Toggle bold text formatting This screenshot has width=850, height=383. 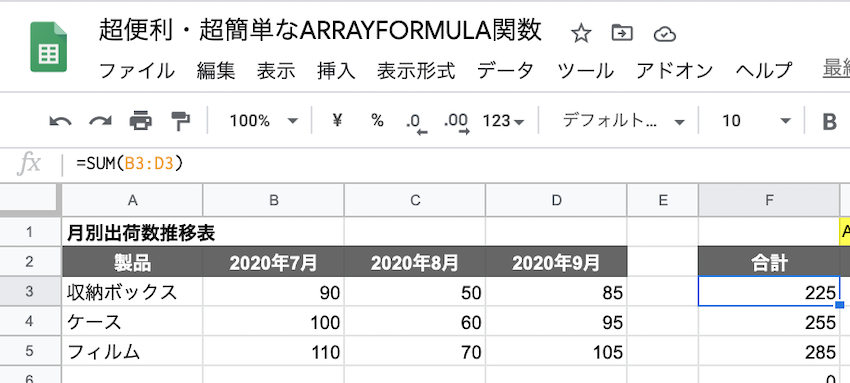(x=829, y=122)
